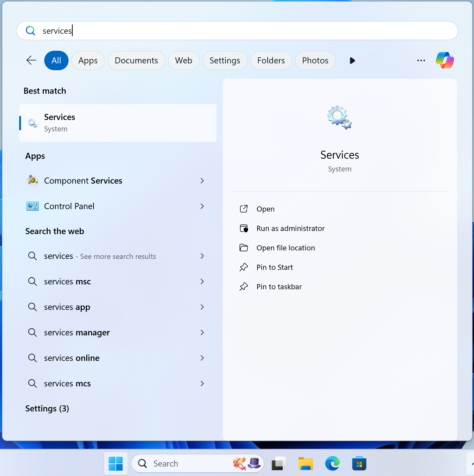Expand services msc web search result
This screenshot has height=476, width=474.
coord(202,281)
